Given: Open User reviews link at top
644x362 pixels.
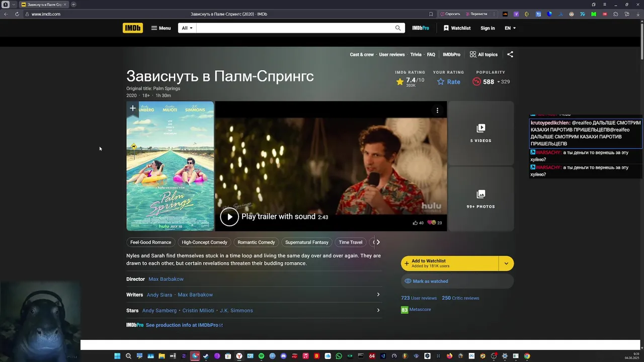Looking at the screenshot, I should 392,54.
